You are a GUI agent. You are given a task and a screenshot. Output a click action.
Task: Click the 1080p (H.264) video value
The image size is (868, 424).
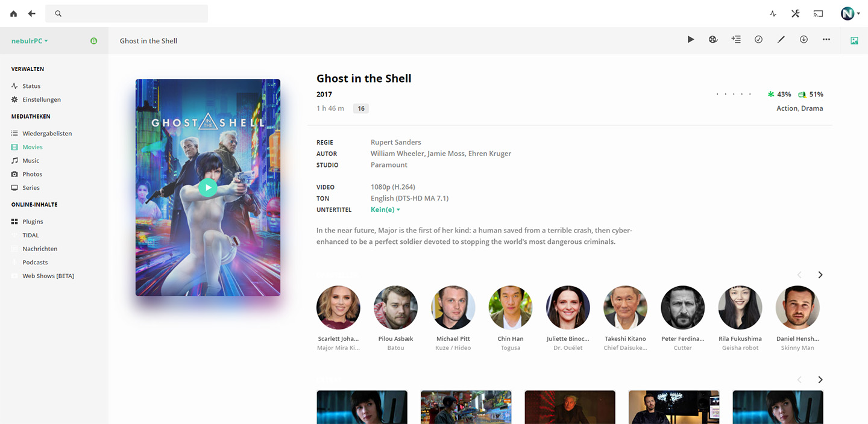coord(393,187)
